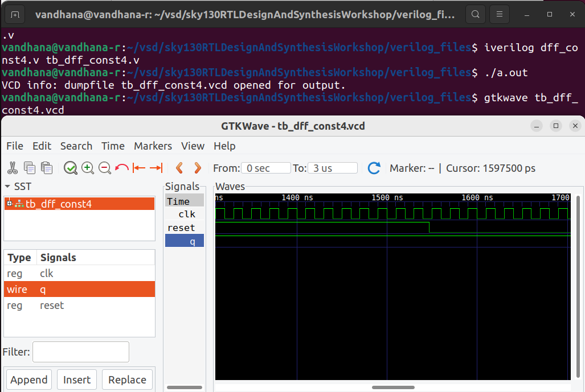
Task: Click the Copy Traces icon
Action: click(29, 167)
